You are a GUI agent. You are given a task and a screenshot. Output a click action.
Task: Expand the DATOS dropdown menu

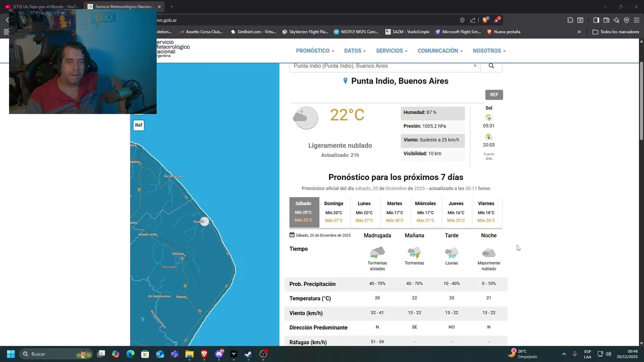tap(355, 51)
